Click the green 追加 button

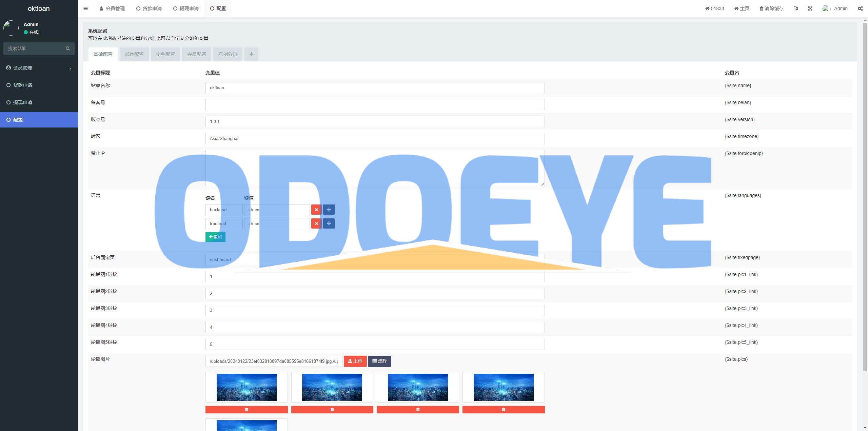pyautogui.click(x=215, y=237)
